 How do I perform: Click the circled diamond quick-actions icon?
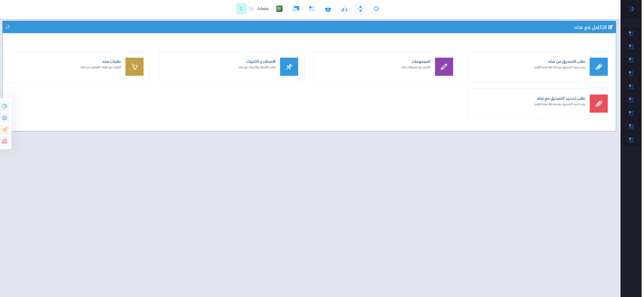click(360, 9)
